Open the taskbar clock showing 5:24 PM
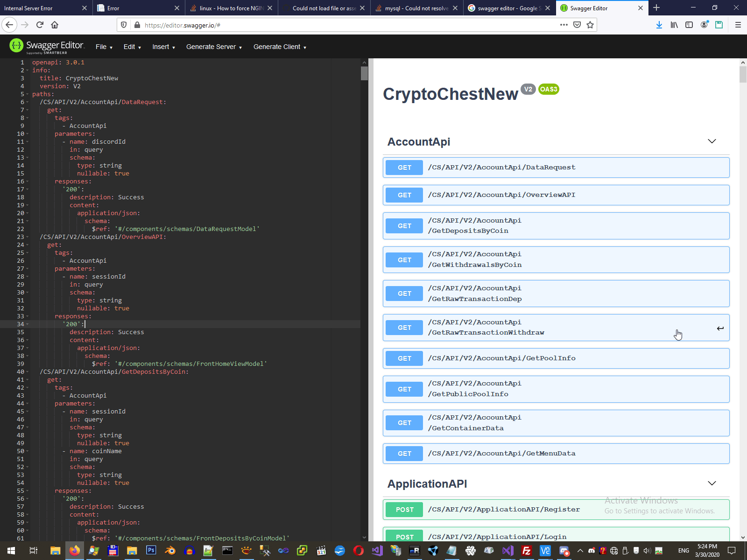The width and height of the screenshot is (747, 560). [707, 551]
